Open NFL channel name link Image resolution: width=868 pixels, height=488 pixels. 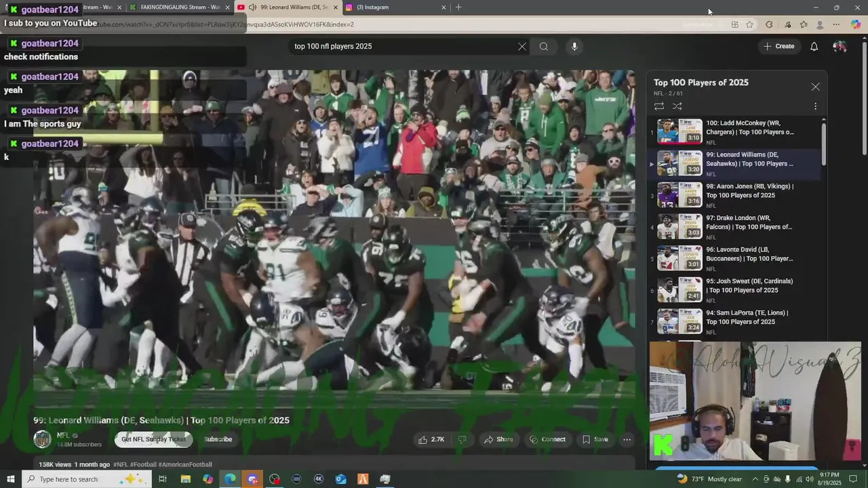pos(63,436)
